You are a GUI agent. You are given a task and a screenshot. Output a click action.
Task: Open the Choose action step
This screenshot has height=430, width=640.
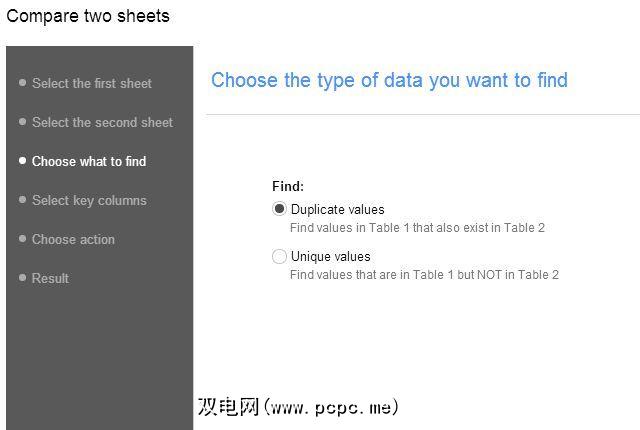coord(73,239)
